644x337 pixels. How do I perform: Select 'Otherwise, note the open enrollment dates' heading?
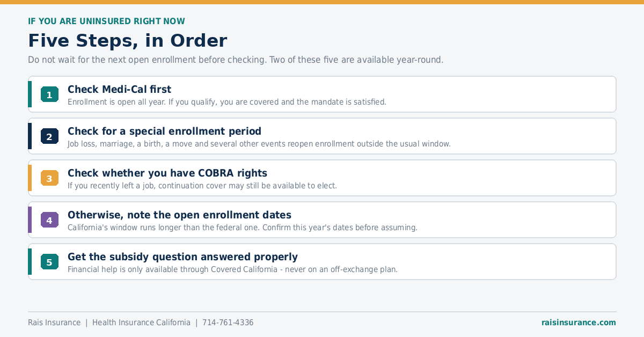[179, 215]
